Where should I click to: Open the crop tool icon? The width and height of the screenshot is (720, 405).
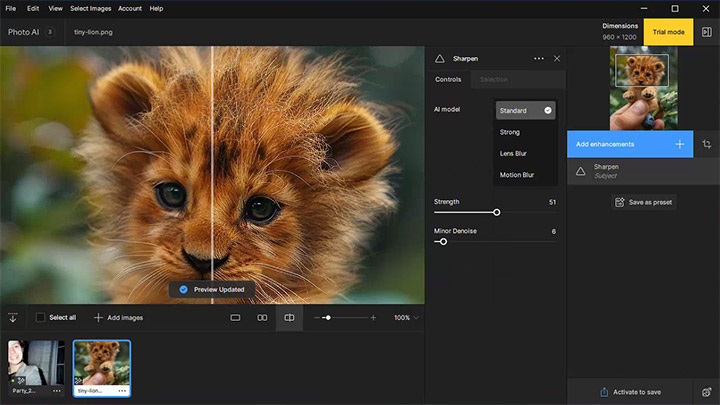[706, 144]
